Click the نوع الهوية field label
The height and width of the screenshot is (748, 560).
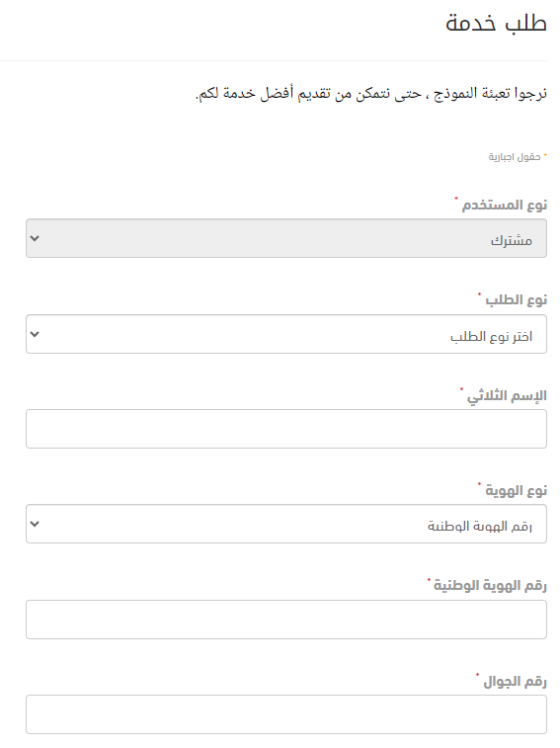pyautogui.click(x=517, y=490)
